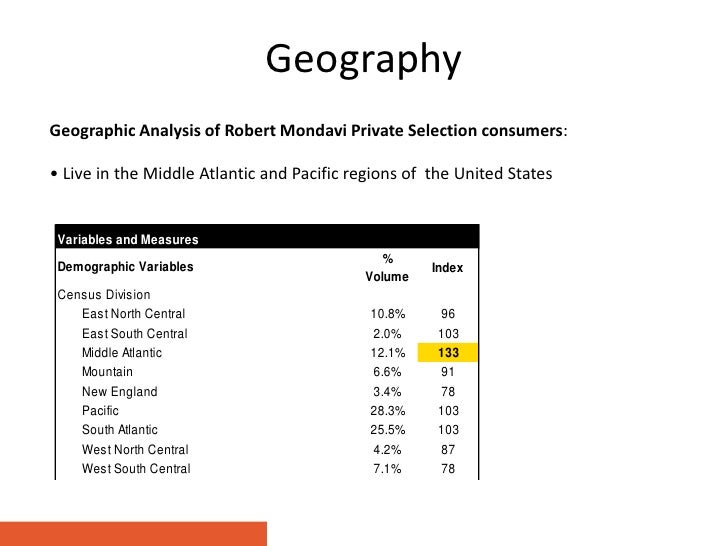Select the Census Division row label
This screenshot has height=546, width=728.
(x=104, y=295)
